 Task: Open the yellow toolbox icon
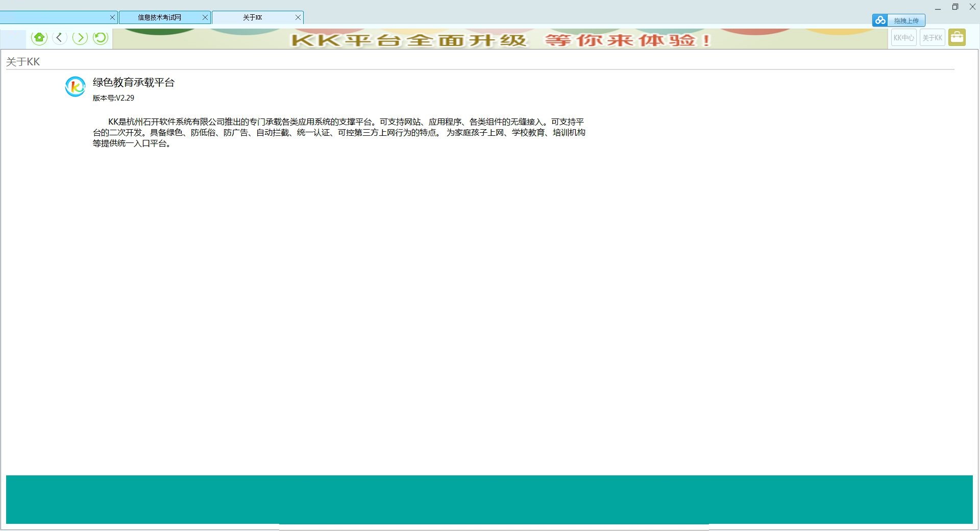coord(957,38)
